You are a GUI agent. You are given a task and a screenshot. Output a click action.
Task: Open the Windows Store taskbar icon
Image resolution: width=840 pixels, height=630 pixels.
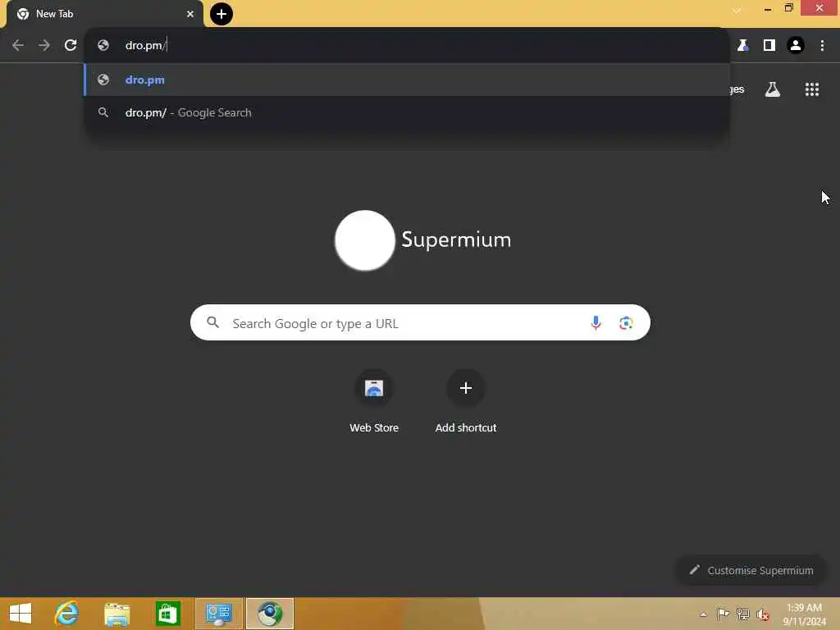coord(167,614)
